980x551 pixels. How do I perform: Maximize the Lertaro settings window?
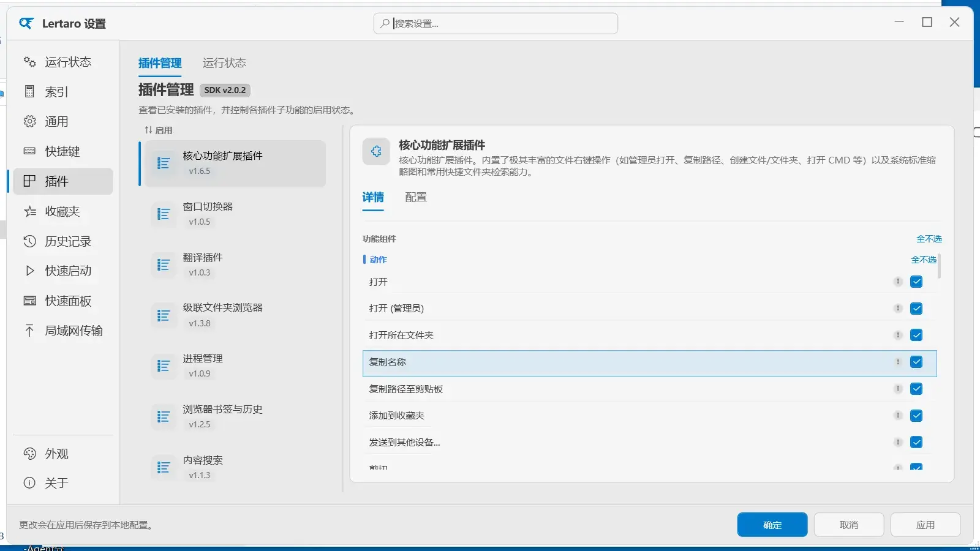pyautogui.click(x=927, y=22)
